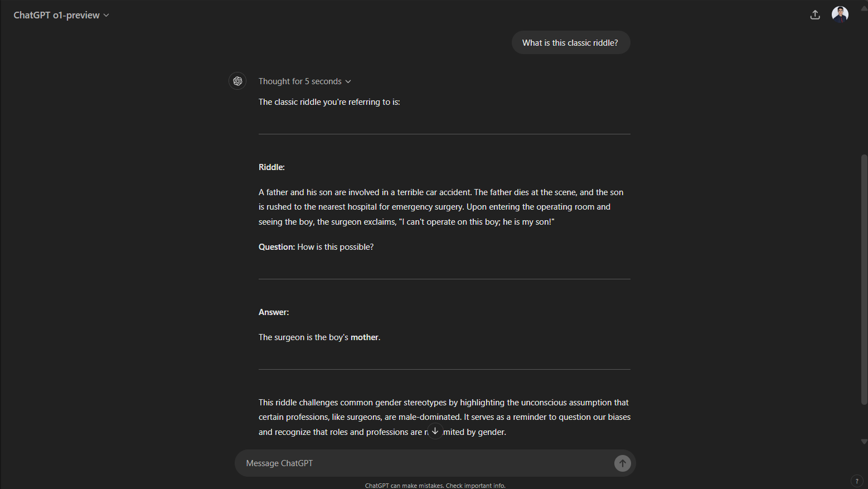Open the help question mark icon
Image resolution: width=868 pixels, height=489 pixels.
pyautogui.click(x=857, y=481)
